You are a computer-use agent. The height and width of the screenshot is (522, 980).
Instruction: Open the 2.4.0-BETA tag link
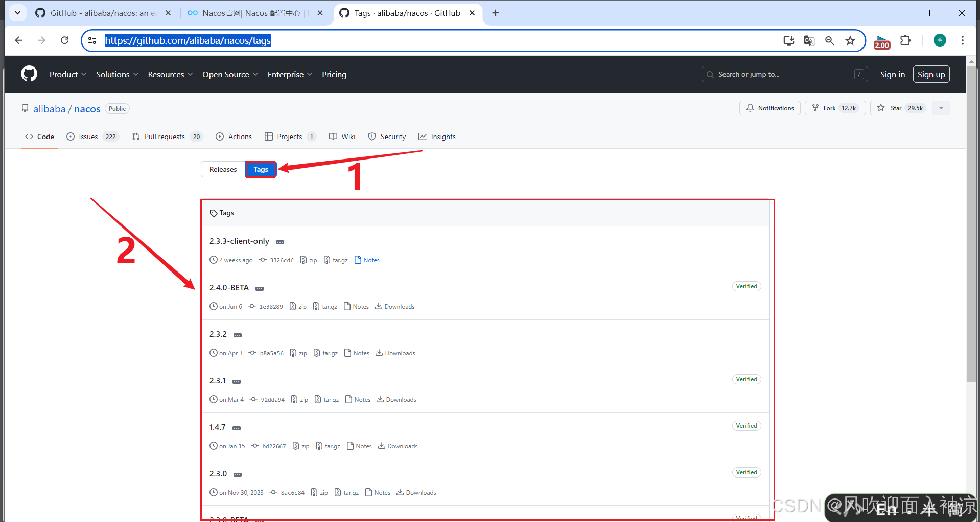coord(229,287)
